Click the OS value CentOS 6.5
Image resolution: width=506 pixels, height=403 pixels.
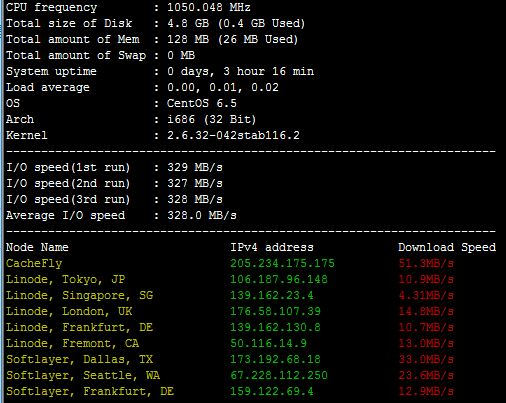[x=202, y=103]
